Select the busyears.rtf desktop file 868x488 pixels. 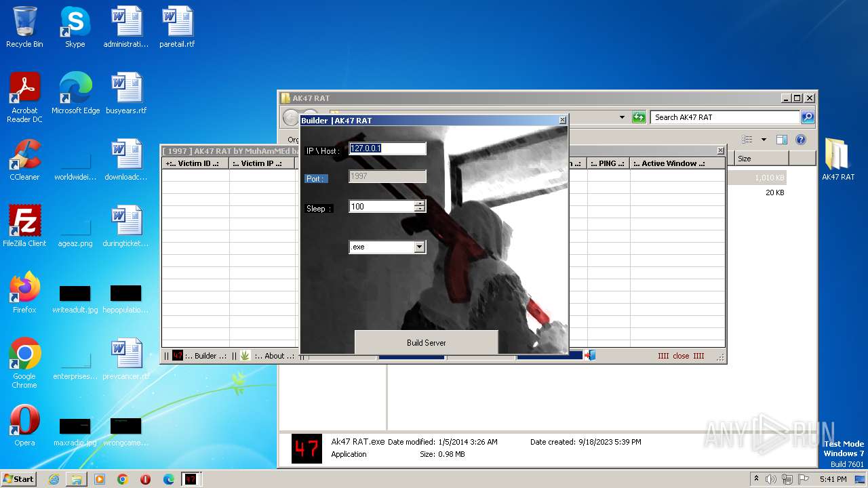pyautogui.click(x=126, y=94)
